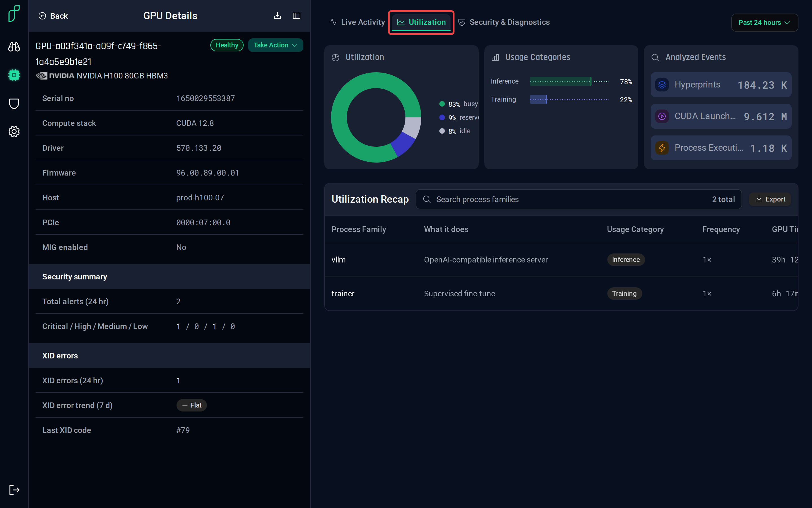812x508 pixels.
Task: Open the Past 24 hours time range dropdown
Action: tap(764, 23)
